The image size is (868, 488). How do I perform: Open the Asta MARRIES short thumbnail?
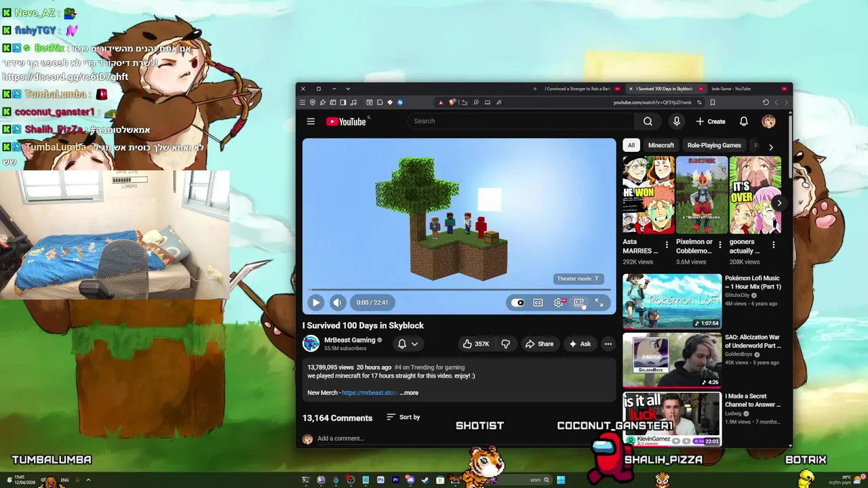pyautogui.click(x=648, y=195)
